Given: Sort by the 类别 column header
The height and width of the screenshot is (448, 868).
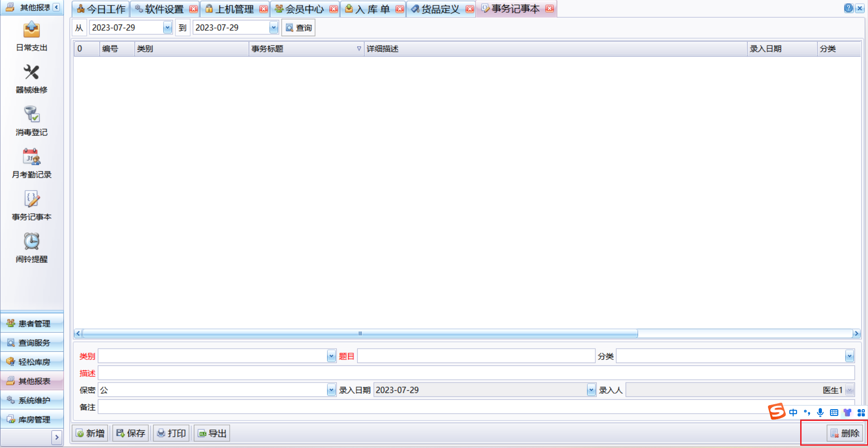Looking at the screenshot, I should (192, 49).
